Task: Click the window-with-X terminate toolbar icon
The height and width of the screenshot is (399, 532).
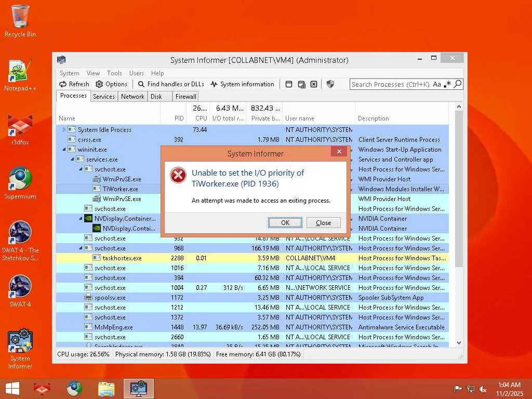Action: click(x=314, y=84)
